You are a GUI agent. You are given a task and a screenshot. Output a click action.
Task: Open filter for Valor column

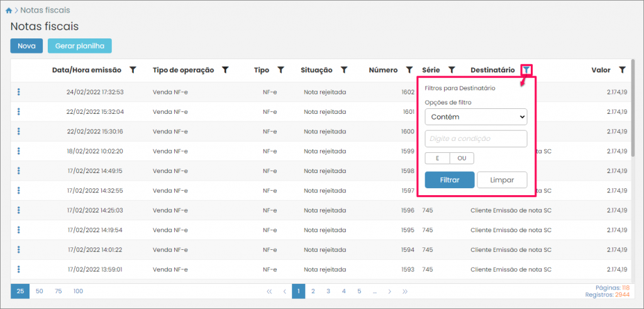pyautogui.click(x=622, y=70)
